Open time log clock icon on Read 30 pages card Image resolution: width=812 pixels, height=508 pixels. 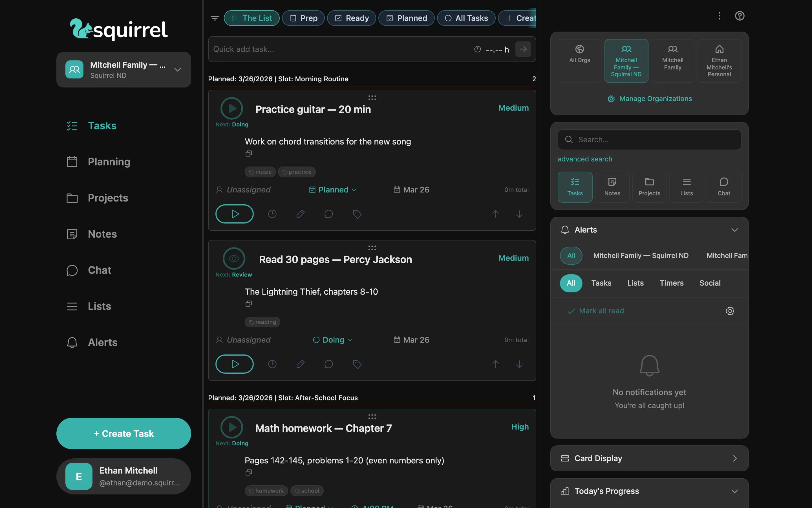pyautogui.click(x=272, y=364)
